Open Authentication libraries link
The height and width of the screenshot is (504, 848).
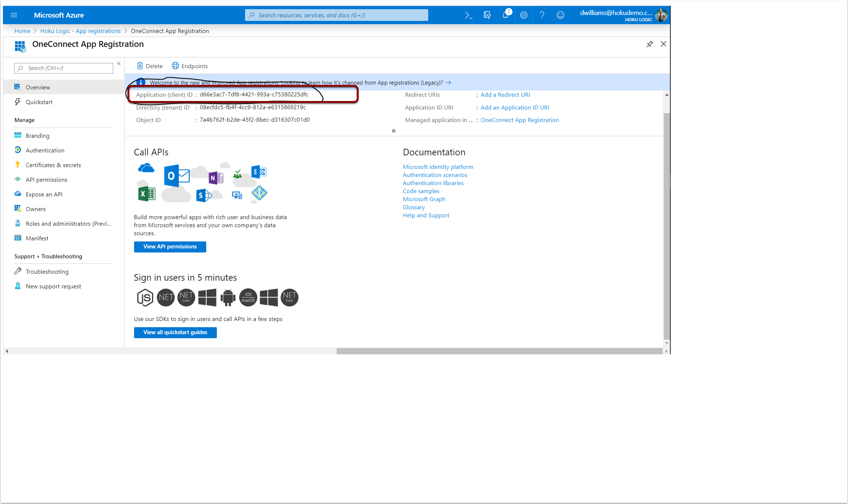[433, 183]
